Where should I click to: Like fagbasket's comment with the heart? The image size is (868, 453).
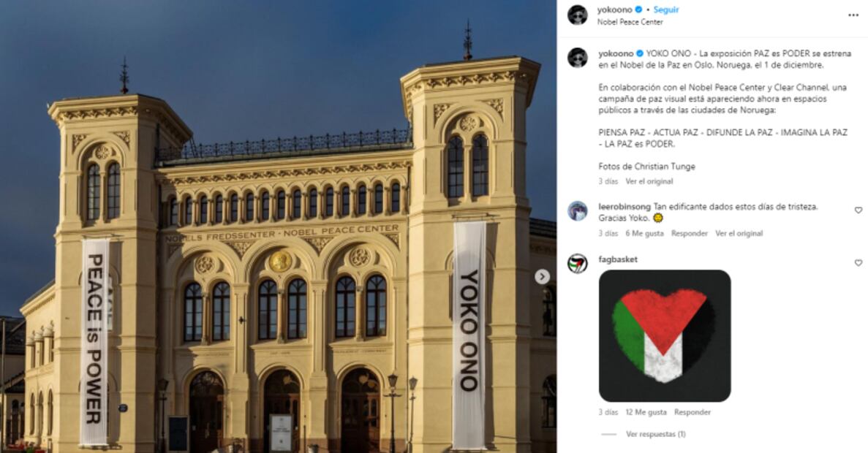pos(858,263)
